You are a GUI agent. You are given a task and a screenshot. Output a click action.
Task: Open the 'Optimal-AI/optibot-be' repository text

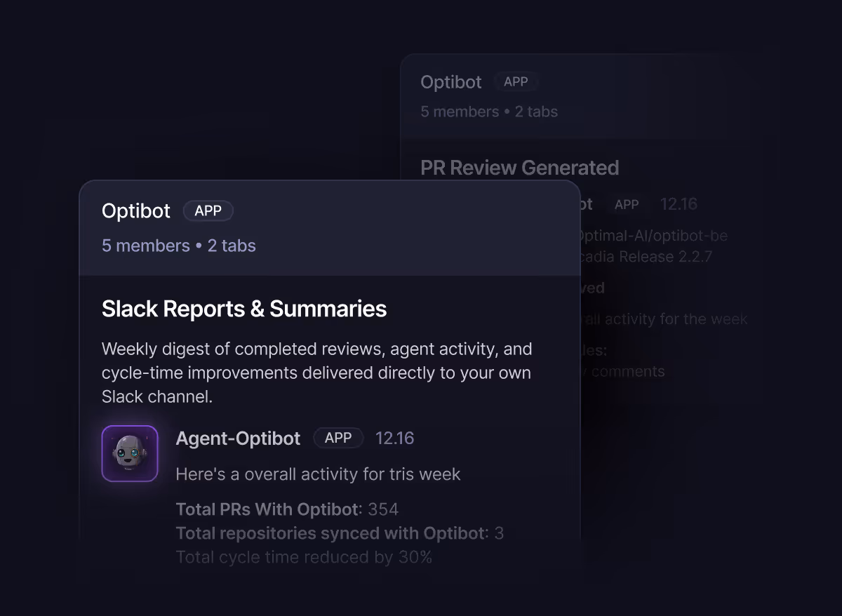pos(654,236)
